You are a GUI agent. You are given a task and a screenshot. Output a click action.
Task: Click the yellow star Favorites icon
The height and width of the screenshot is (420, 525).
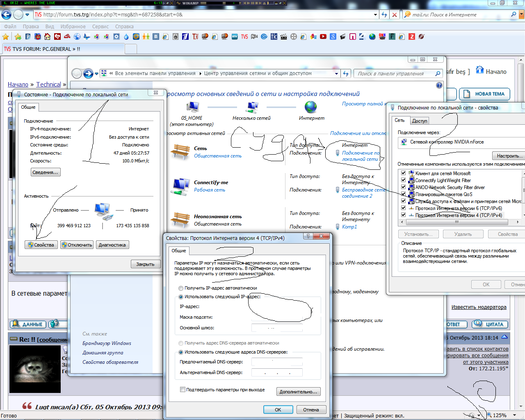tap(6, 37)
